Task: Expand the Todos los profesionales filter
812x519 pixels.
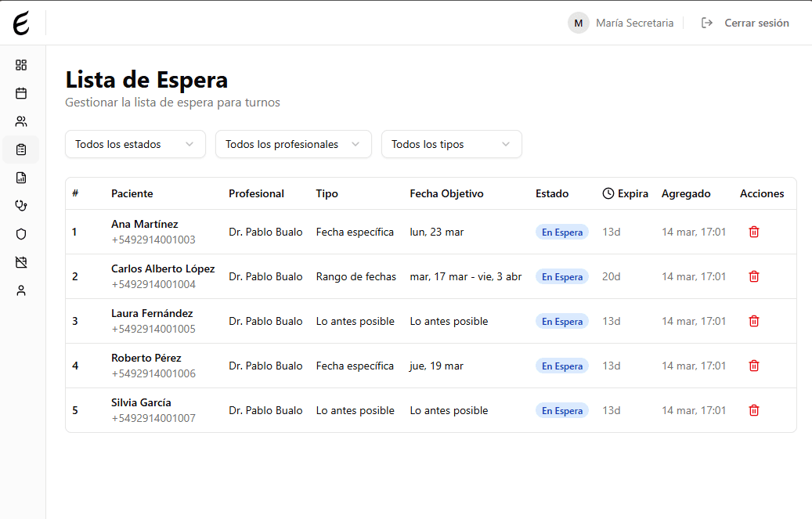Action: (x=293, y=144)
